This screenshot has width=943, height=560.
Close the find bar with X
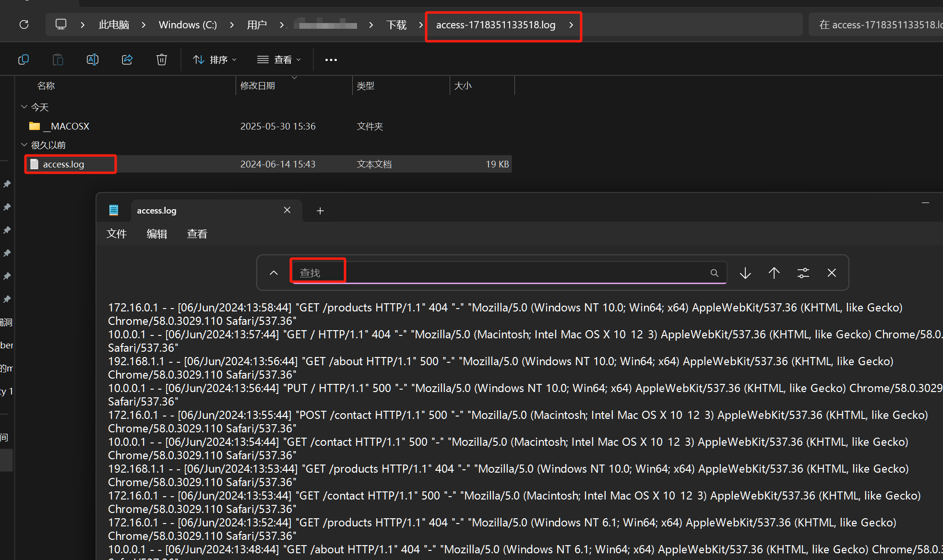pos(832,273)
